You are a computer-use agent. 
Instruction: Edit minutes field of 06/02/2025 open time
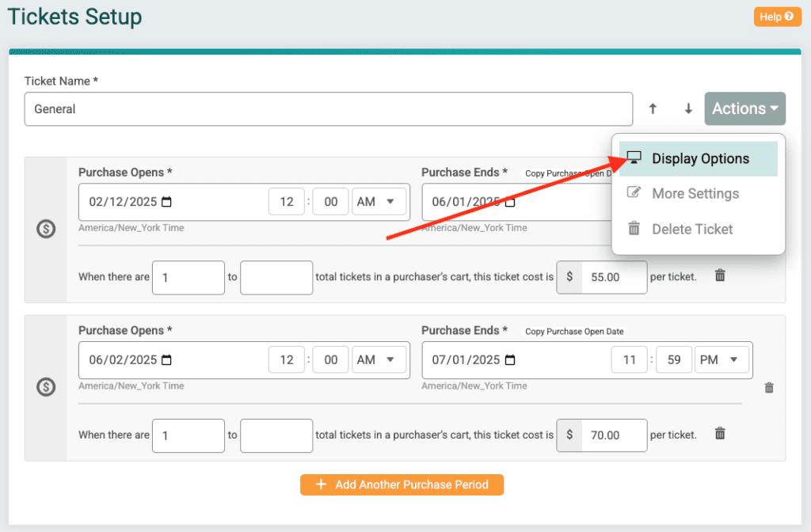[x=330, y=360]
